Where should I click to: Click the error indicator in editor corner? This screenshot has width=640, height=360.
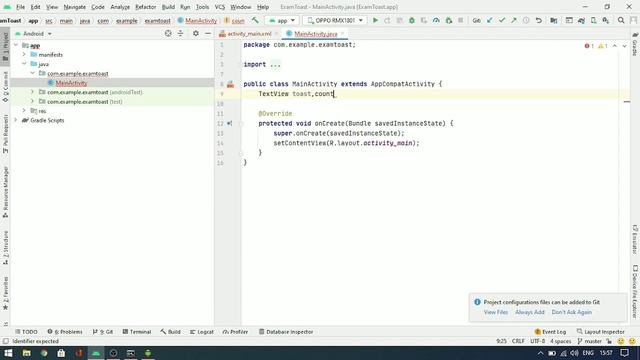point(589,46)
